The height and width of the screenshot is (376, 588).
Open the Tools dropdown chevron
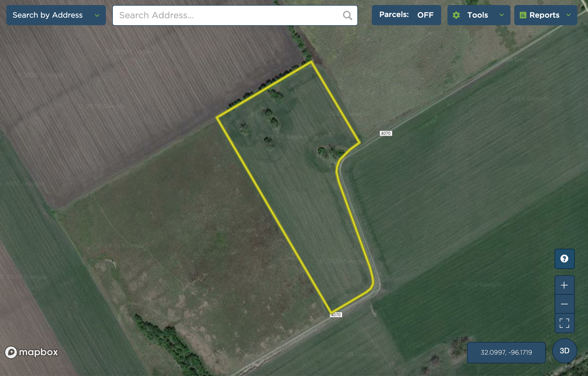click(501, 15)
